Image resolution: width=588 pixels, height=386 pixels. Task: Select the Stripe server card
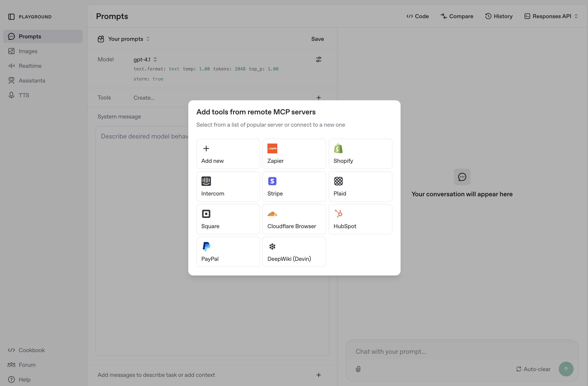[294, 186]
